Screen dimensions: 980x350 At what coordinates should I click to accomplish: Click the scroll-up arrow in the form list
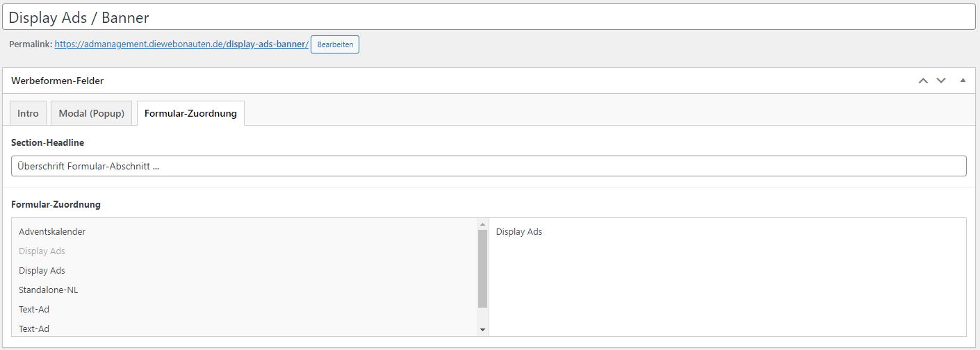482,224
